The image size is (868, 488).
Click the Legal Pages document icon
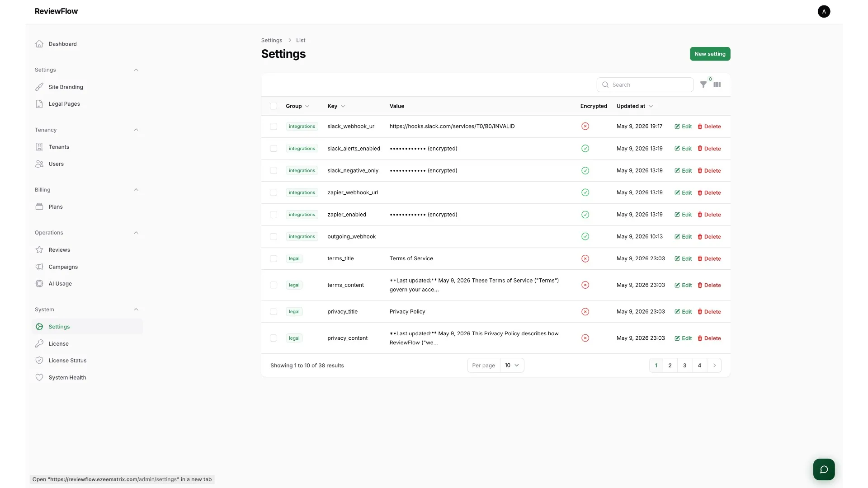(x=39, y=104)
